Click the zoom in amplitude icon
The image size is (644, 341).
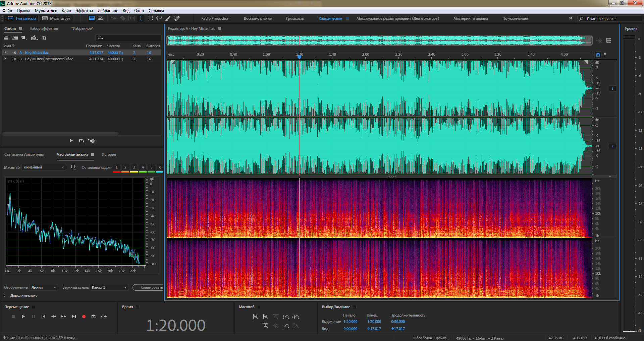pyautogui.click(x=255, y=317)
